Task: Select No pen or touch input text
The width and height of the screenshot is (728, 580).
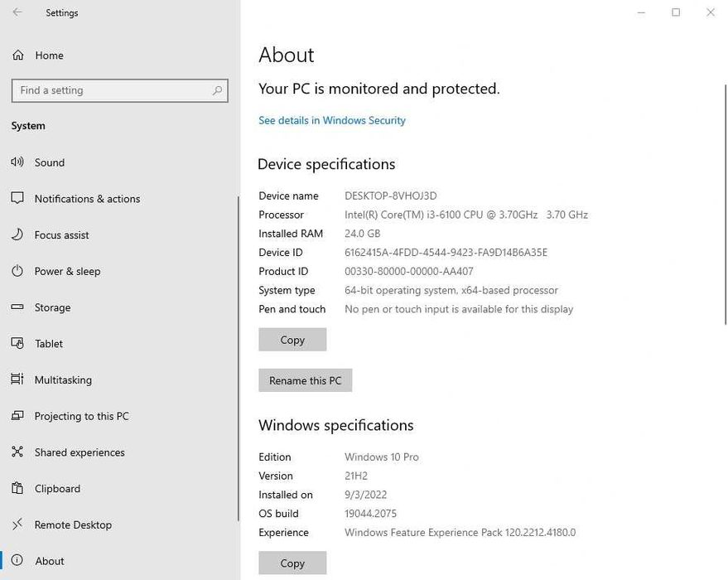Action: click(459, 309)
